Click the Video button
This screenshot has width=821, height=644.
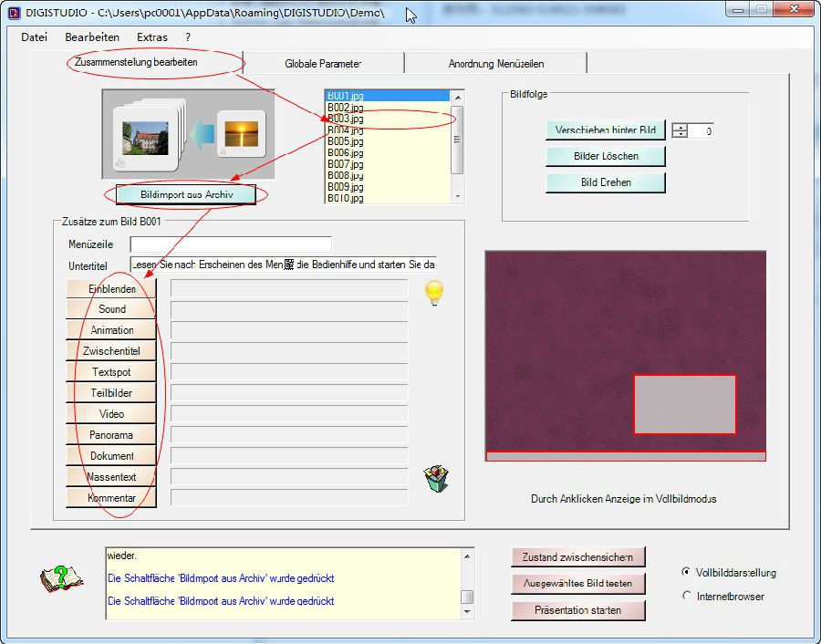coord(111,413)
